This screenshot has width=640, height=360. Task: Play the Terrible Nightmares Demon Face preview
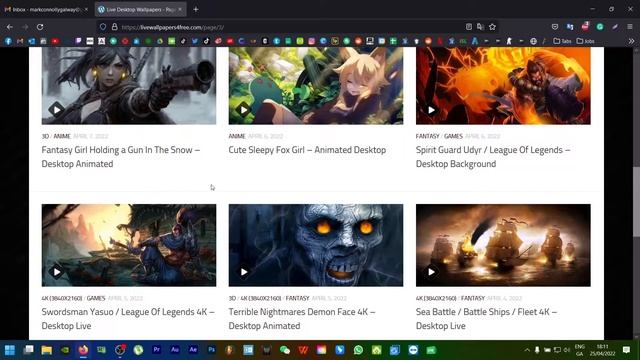244,271
